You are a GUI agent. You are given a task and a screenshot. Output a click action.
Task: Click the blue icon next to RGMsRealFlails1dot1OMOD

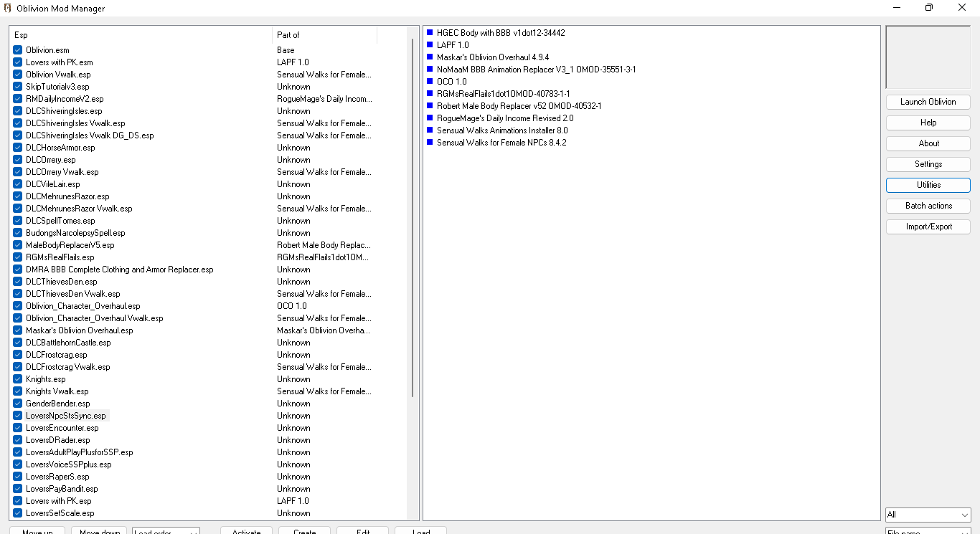(430, 93)
